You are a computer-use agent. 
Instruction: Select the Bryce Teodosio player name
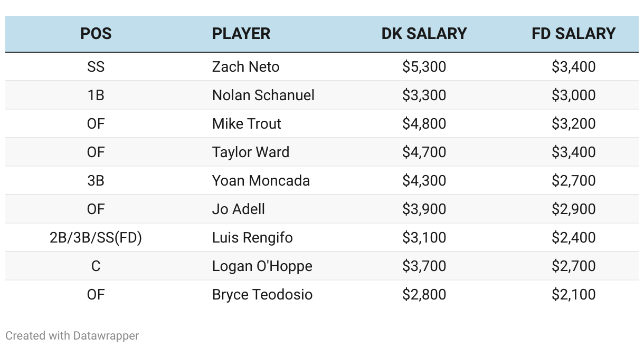click(262, 295)
